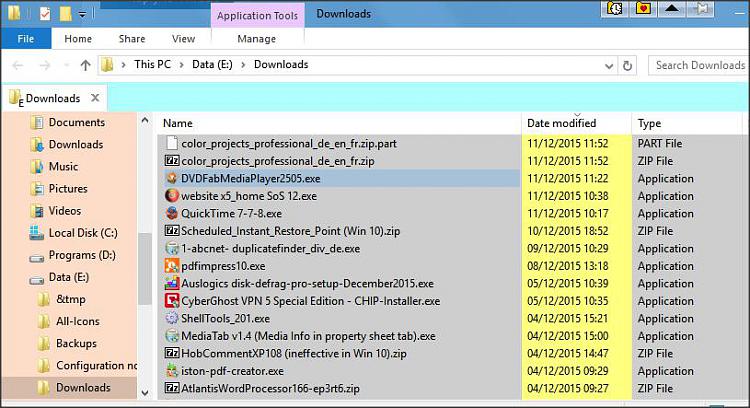Refresh the Downloads folder

tap(628, 66)
